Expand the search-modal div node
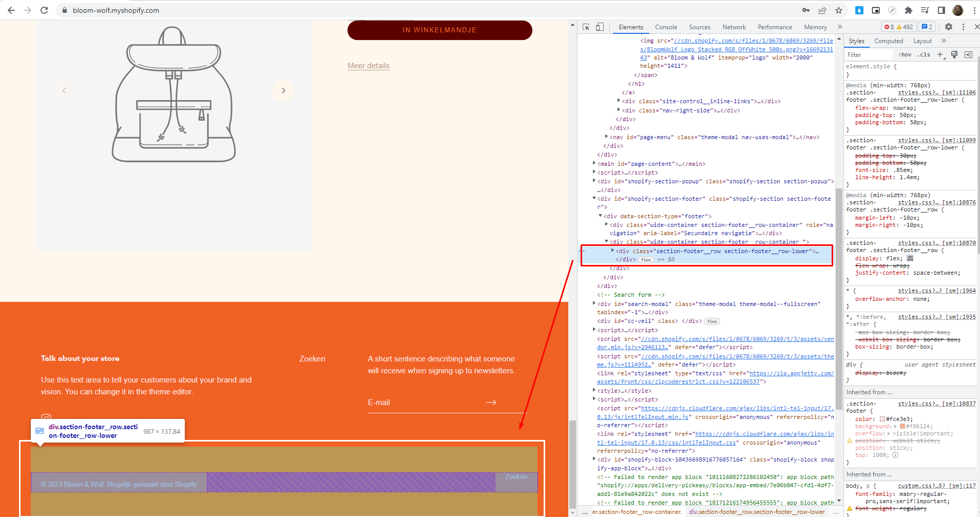 (x=594, y=303)
